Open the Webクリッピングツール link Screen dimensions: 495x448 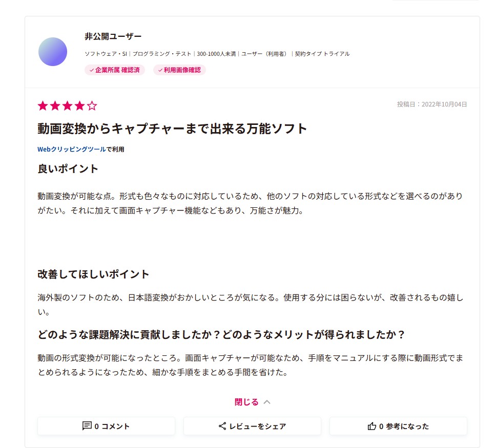(x=72, y=149)
